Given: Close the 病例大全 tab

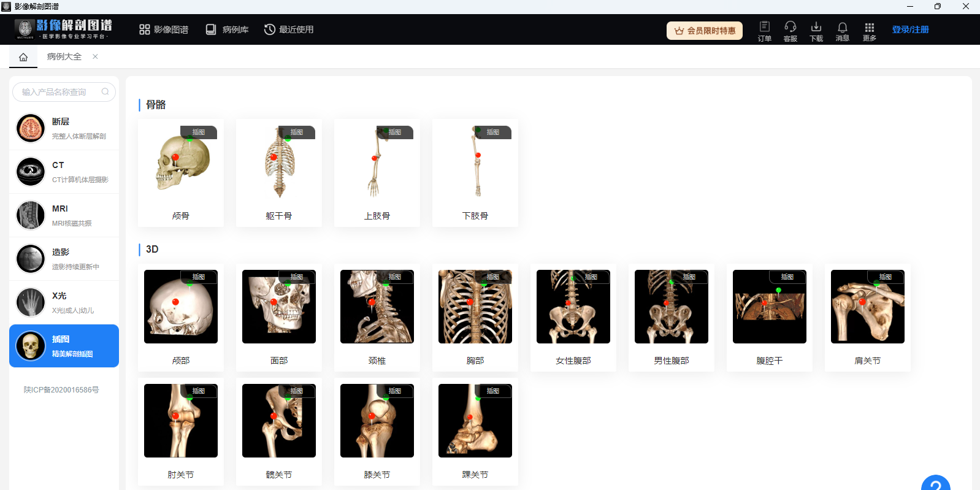Looking at the screenshot, I should pos(95,56).
